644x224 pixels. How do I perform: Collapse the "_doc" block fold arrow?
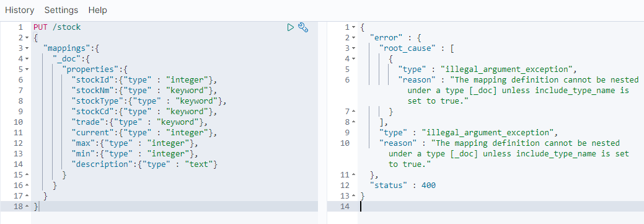coord(27,59)
